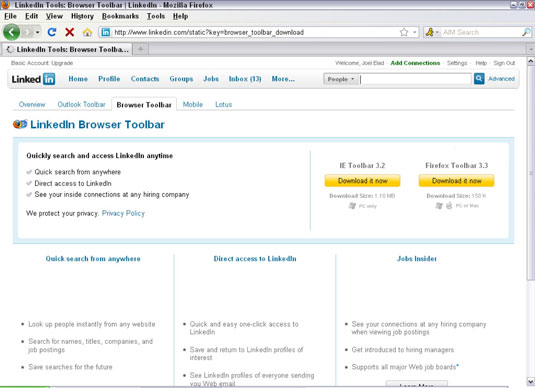The height and width of the screenshot is (388, 535).
Task: Select the LinkedIn Tools: Browser Toolbar tab
Action: 68,49
